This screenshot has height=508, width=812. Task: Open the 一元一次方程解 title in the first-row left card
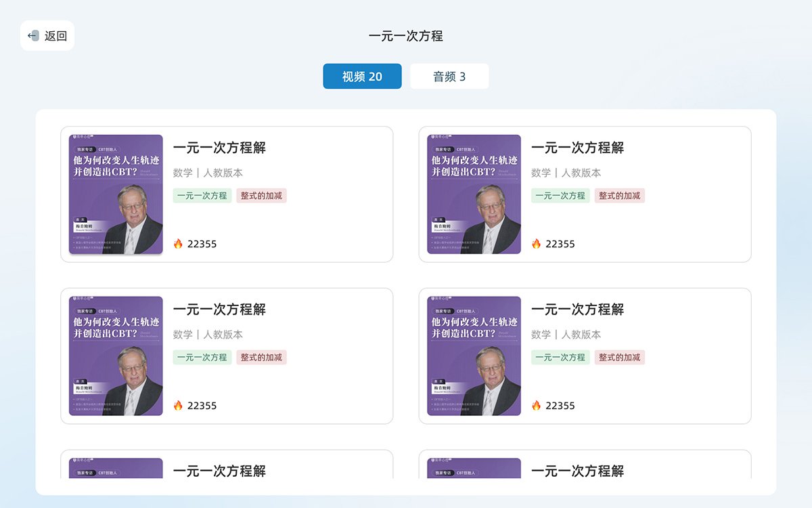(x=219, y=148)
